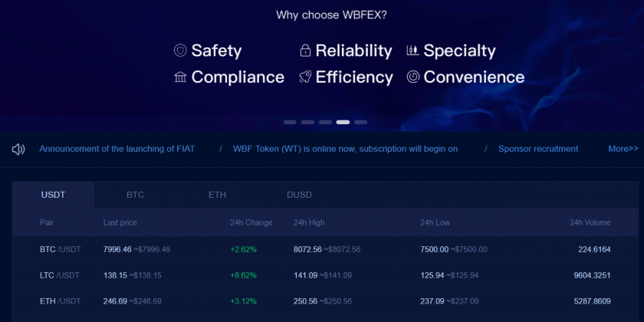Switch to the USDT market tab
644x322 pixels.
54,195
